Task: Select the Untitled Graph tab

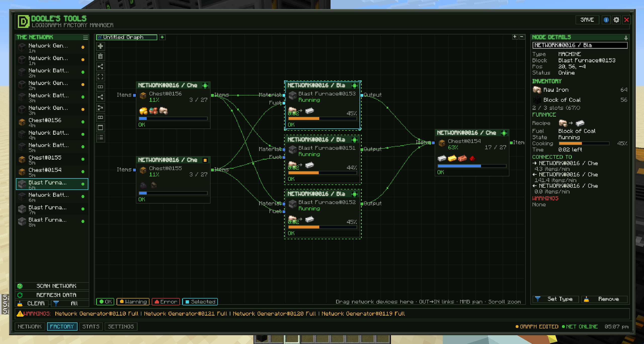Action: [127, 37]
